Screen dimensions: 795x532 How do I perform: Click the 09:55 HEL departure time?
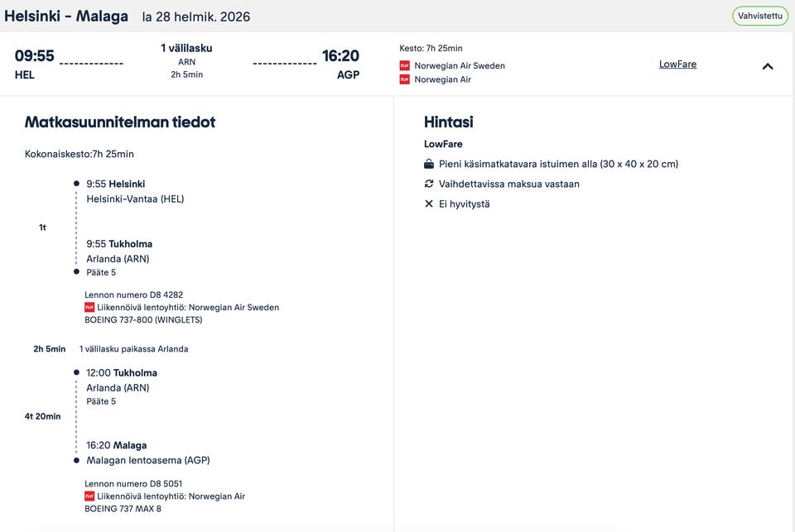[34, 56]
